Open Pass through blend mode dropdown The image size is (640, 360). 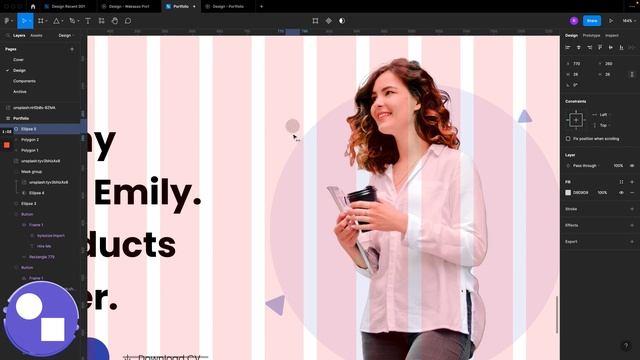point(585,166)
